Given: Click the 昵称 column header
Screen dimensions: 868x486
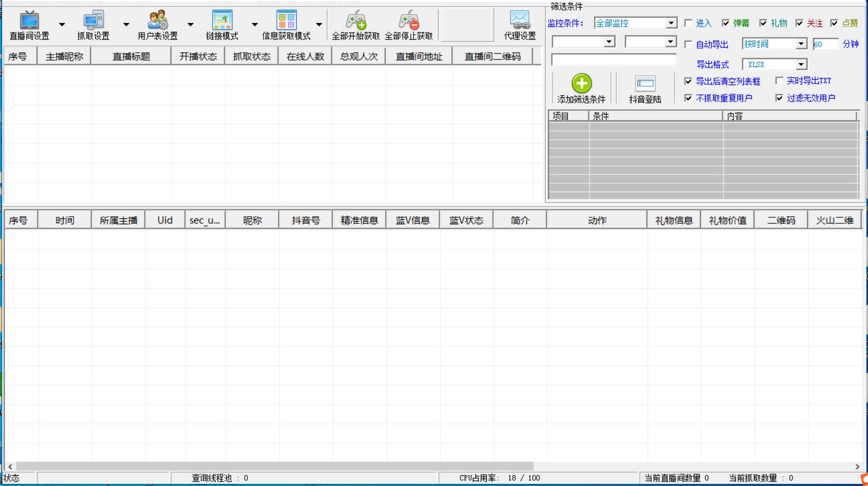Looking at the screenshot, I should [x=252, y=220].
